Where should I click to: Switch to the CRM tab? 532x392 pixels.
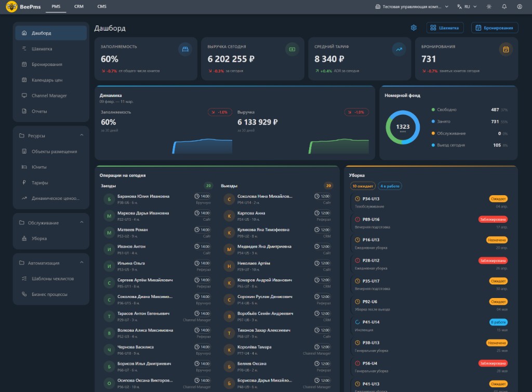pyautogui.click(x=79, y=7)
